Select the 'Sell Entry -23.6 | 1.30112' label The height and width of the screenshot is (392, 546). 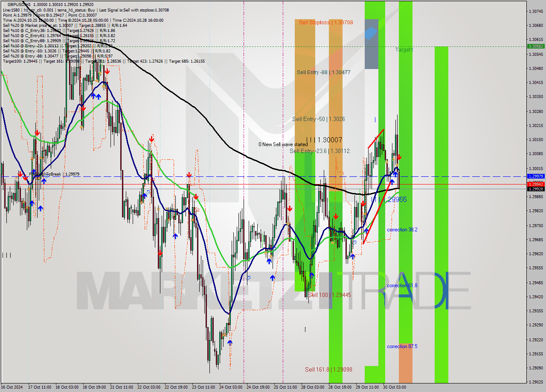coord(319,151)
